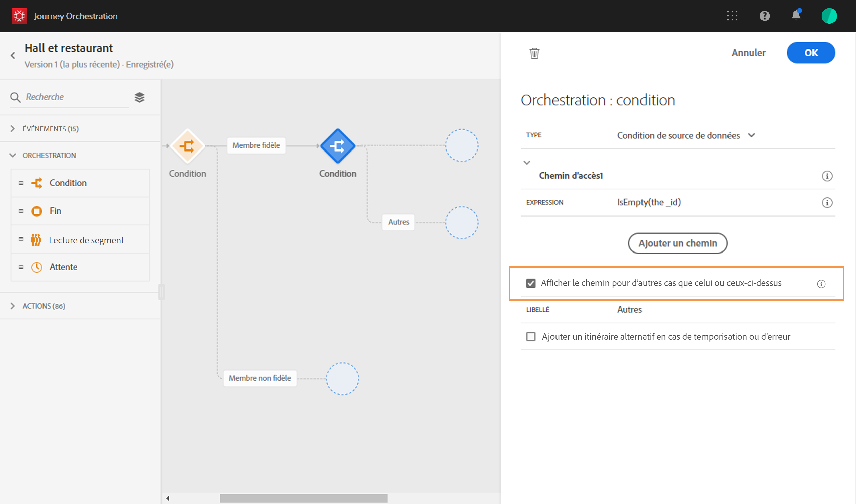Select the orange Condition node on canvas

(187, 146)
